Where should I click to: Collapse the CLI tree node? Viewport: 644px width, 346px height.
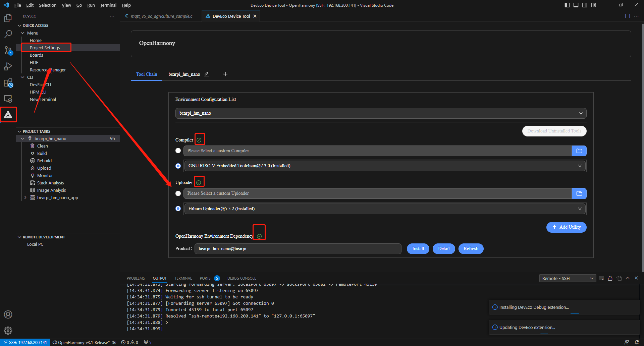tap(22, 77)
